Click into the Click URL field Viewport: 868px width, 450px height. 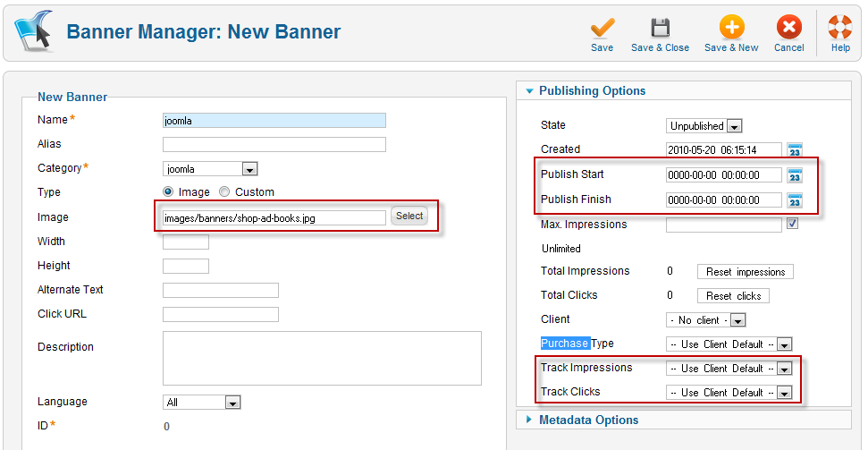pos(221,315)
